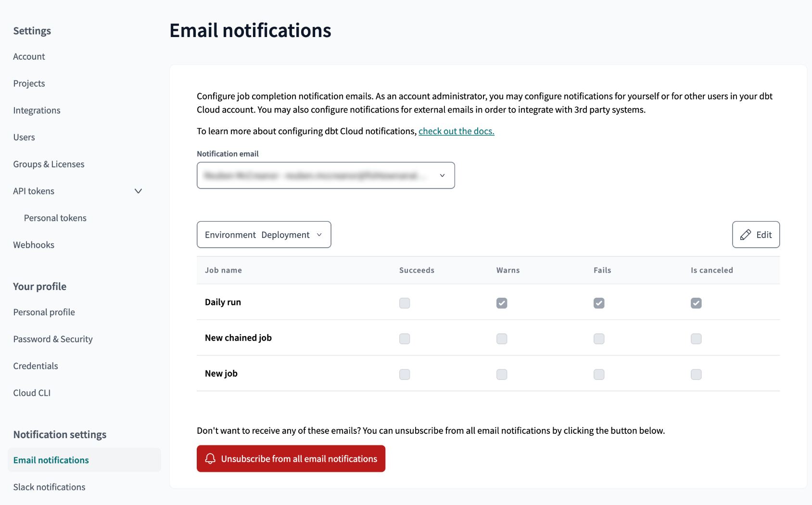Image resolution: width=812 pixels, height=505 pixels.
Task: Open the Webhooks settings page
Action: [33, 245]
